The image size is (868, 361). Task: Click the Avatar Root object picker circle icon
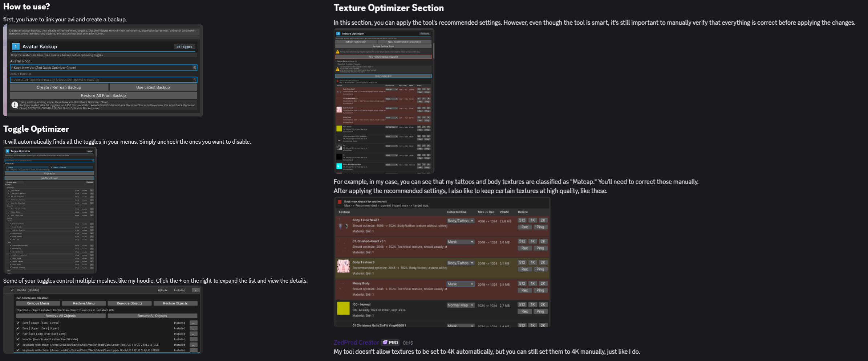195,67
